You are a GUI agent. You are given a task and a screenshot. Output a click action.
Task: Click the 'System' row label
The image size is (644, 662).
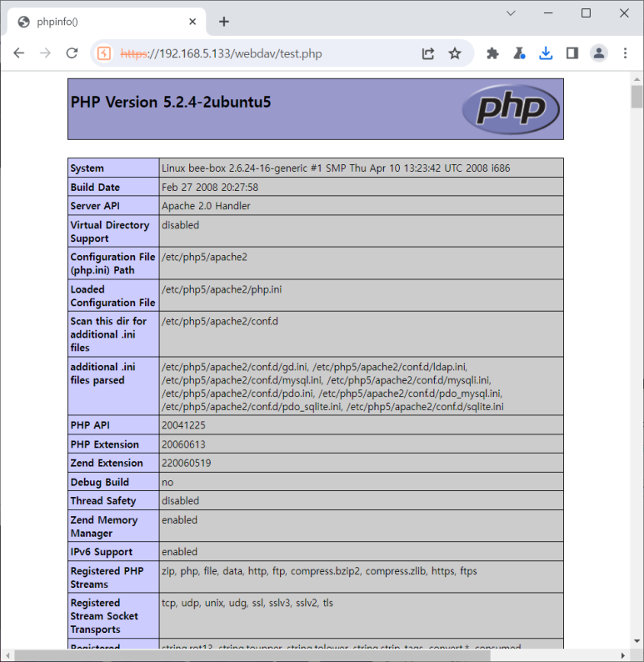click(87, 168)
